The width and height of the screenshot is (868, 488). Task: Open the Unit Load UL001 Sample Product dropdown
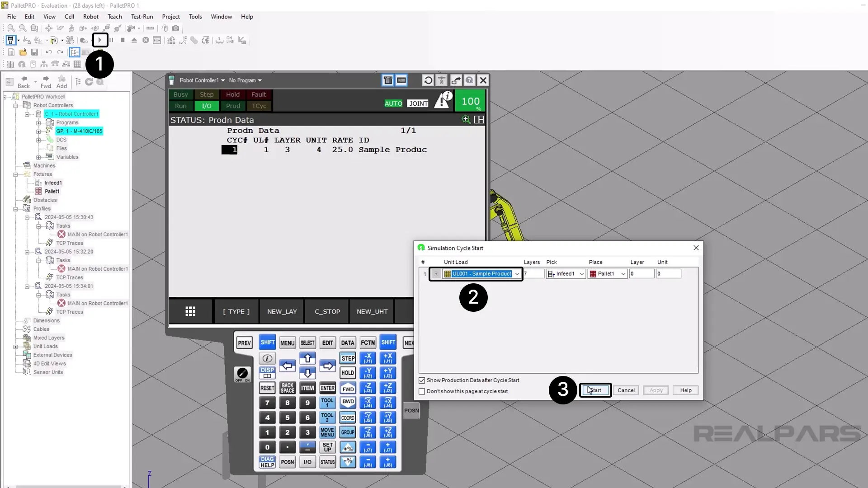[517, 274]
